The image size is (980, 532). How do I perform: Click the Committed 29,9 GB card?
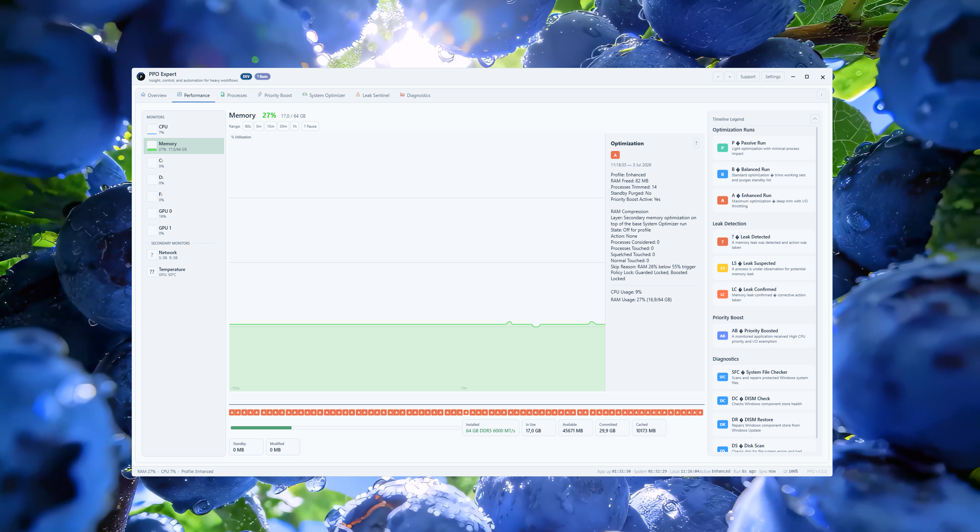[612, 428]
